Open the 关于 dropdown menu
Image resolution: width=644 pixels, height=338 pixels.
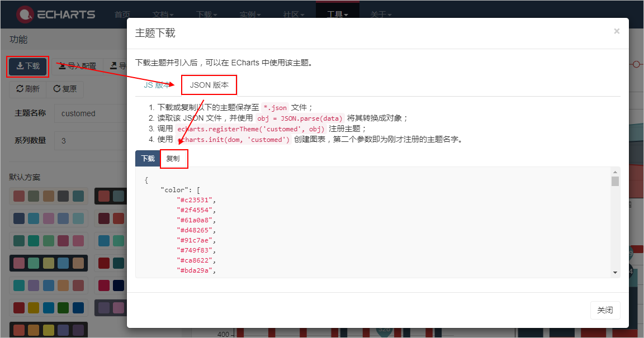click(x=381, y=15)
